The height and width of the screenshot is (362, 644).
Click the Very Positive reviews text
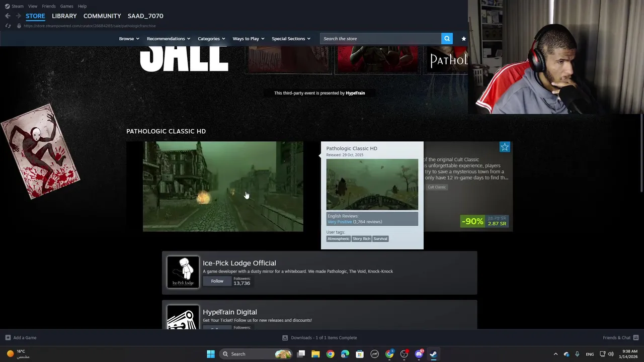(340, 222)
